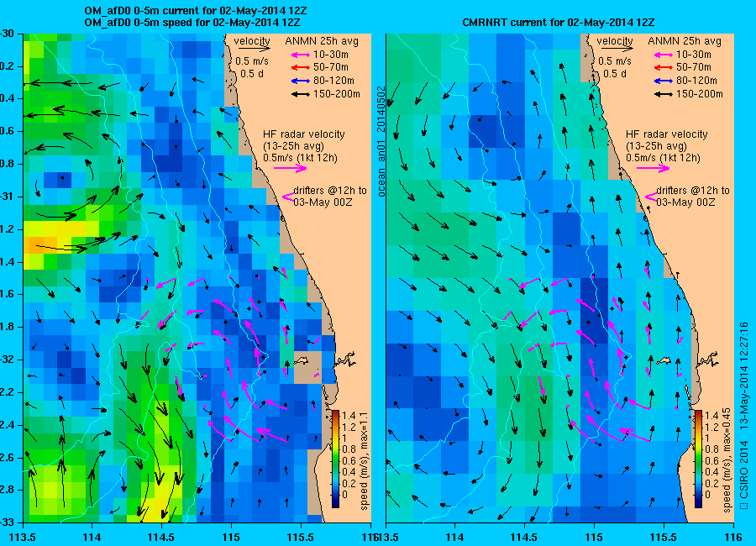
Task: Click the right panel speed color bar
Action: click(698, 459)
